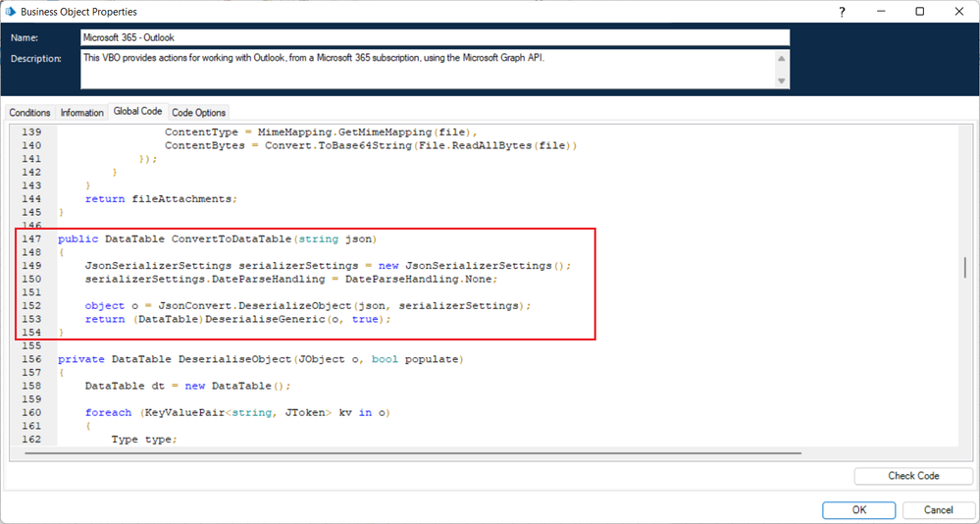Click the Name input field
This screenshot has width=980, height=524.
click(435, 37)
